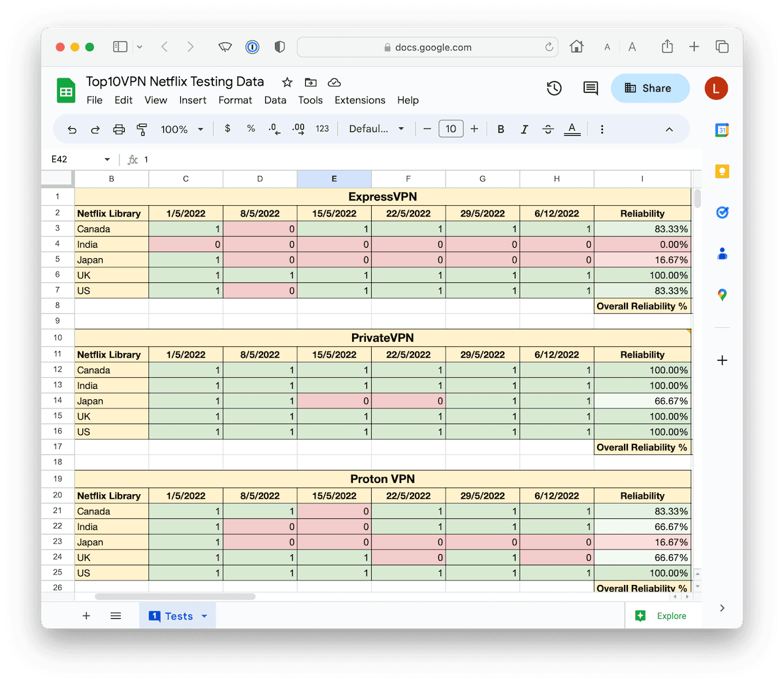
Task: Open Google Maps in side panel
Action: coord(722,295)
